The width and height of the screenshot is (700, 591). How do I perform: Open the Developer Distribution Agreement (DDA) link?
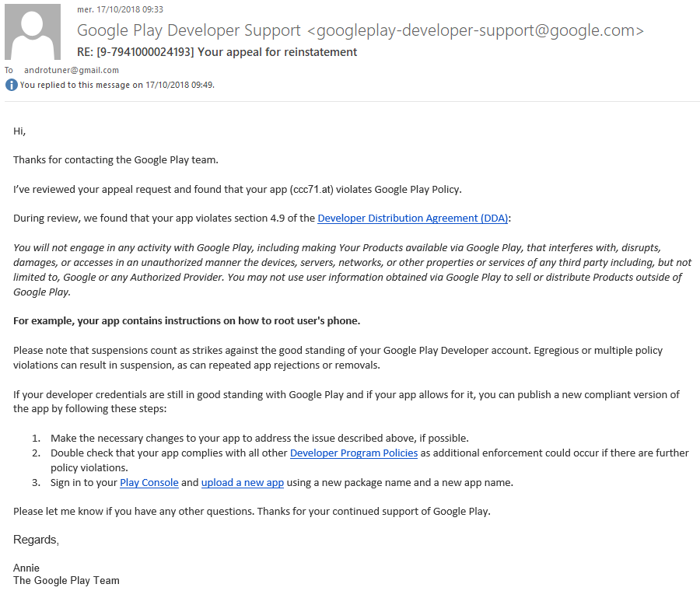(412, 219)
